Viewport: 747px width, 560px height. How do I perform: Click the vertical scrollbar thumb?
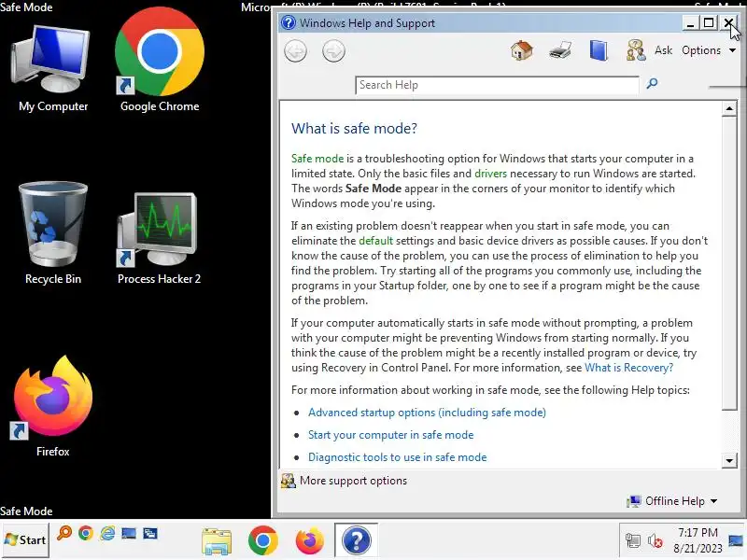coord(729,263)
